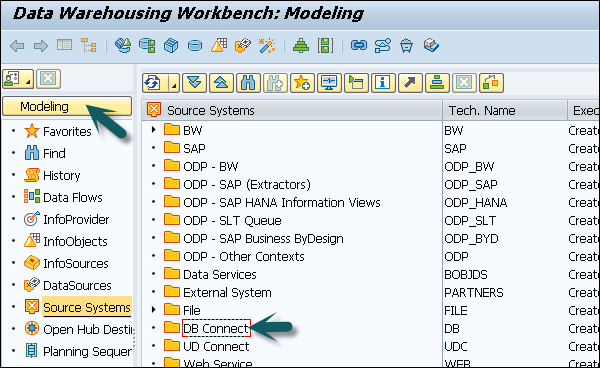
Task: Click the process chain nodes icon
Action: pyautogui.click(x=383, y=46)
